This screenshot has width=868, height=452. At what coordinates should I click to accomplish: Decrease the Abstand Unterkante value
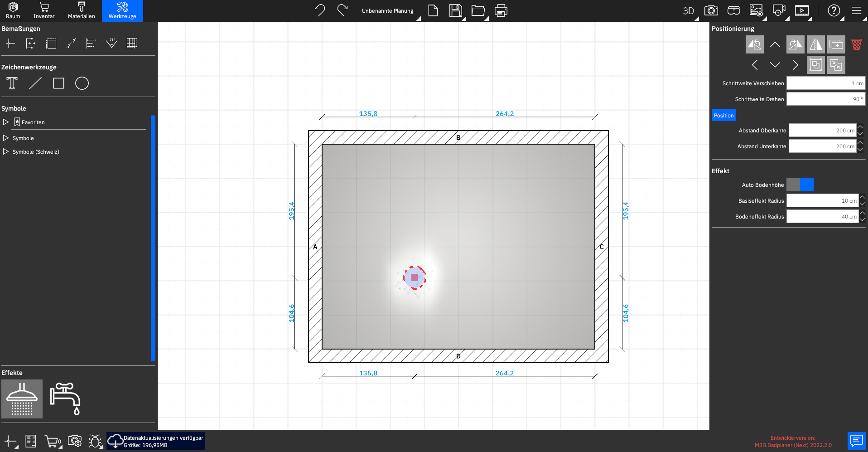[x=860, y=150]
